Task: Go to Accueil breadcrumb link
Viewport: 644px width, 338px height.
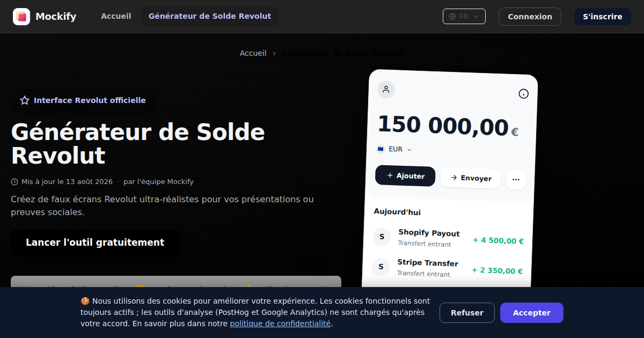Action: click(x=253, y=53)
